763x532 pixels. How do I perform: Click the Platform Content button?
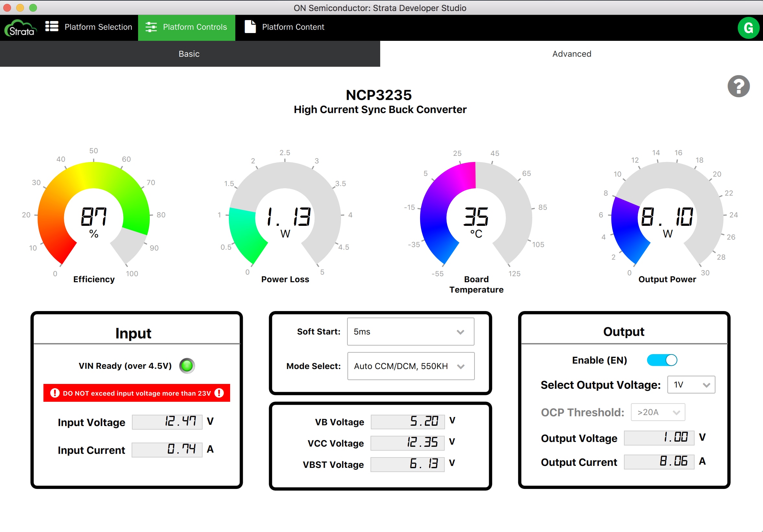click(292, 27)
